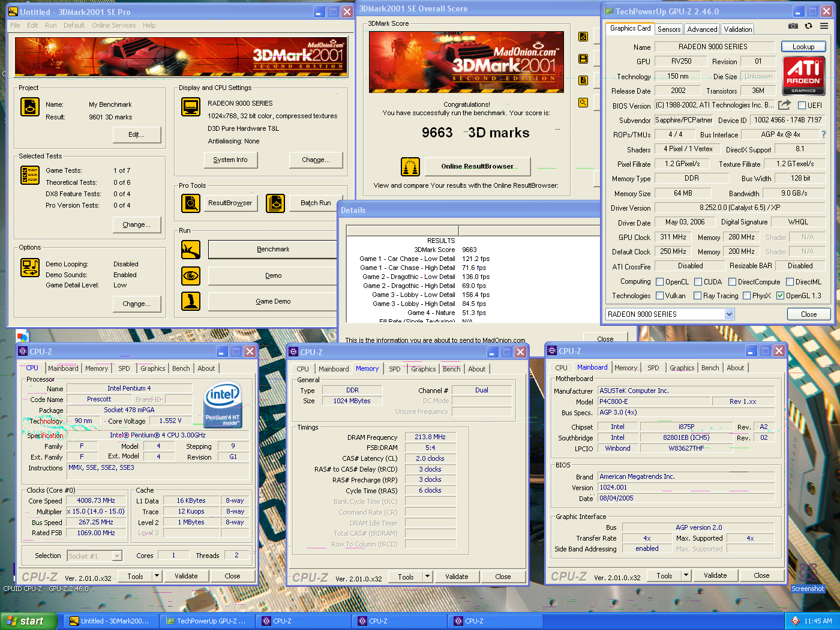Screen dimensions: 840x630
Task: Click the DRAM Frequency value 213.8 MHz
Action: coord(430,437)
